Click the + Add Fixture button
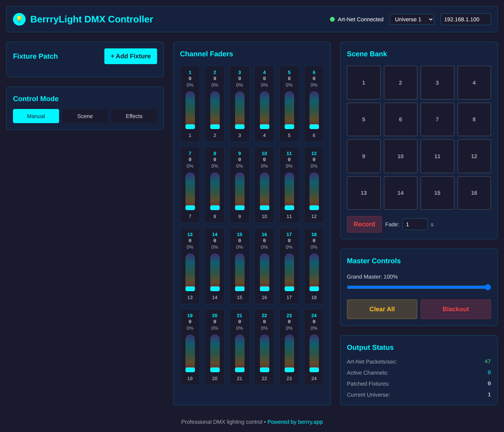504x432 pixels. (x=130, y=56)
